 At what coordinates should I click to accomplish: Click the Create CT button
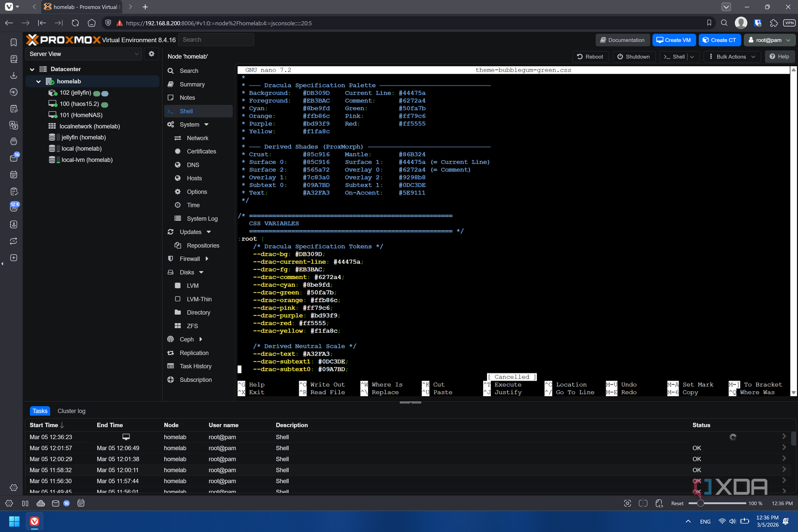point(720,40)
